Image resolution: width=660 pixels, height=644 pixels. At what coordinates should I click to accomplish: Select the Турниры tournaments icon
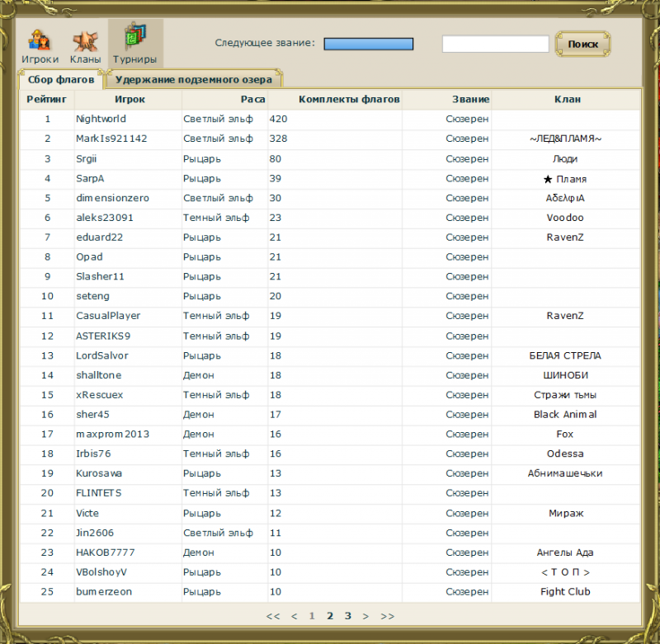click(134, 45)
